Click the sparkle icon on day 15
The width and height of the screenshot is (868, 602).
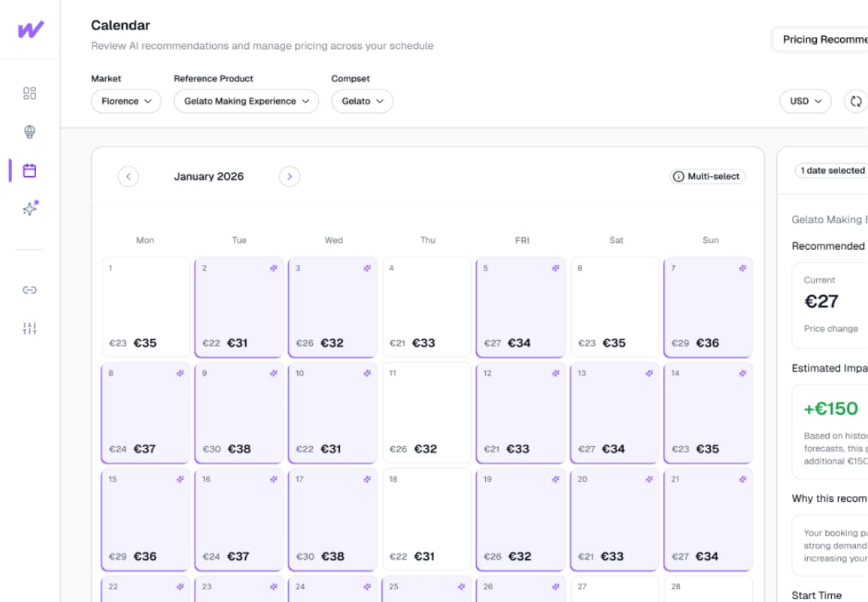pos(180,479)
